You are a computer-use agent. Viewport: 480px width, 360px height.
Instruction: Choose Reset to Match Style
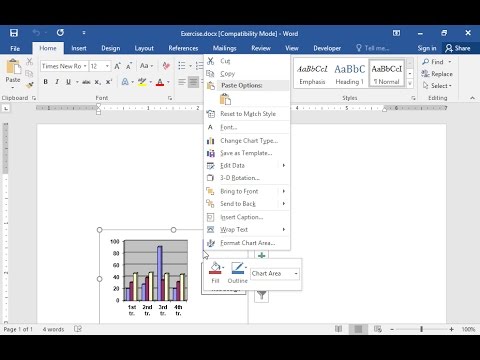247,114
